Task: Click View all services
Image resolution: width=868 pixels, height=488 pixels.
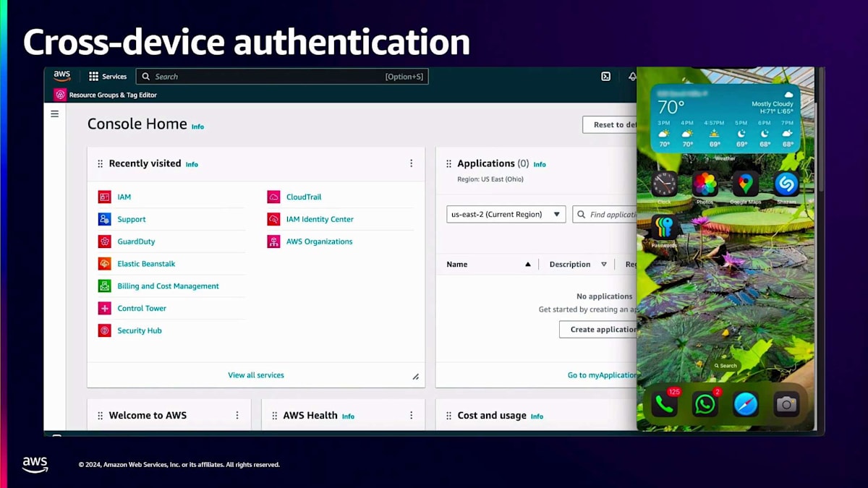Action: point(256,375)
